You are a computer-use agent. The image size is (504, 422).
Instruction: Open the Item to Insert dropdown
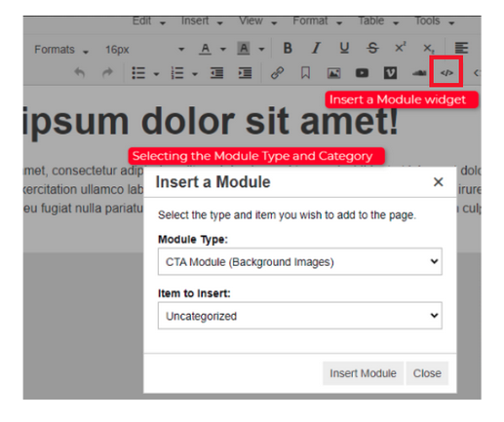tap(300, 316)
